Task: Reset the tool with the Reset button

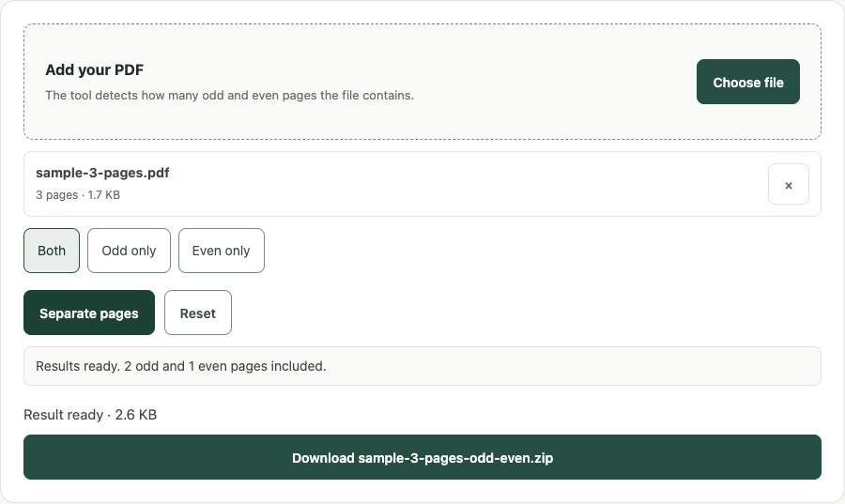Action: [x=198, y=313]
